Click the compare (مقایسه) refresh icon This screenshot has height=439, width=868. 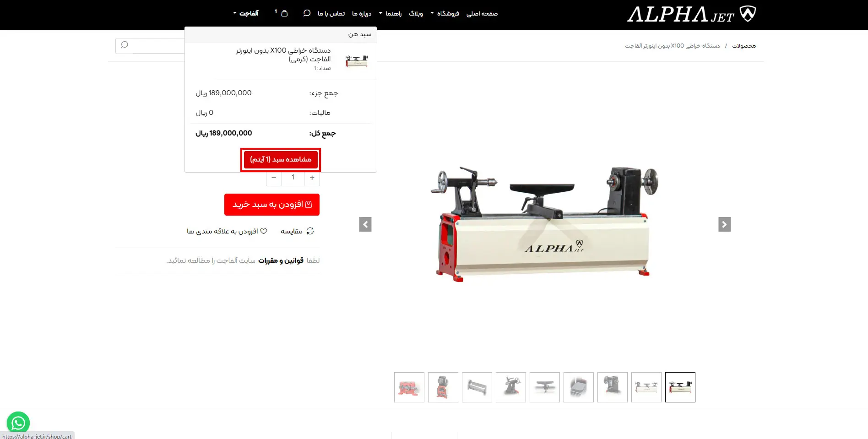[x=310, y=231]
